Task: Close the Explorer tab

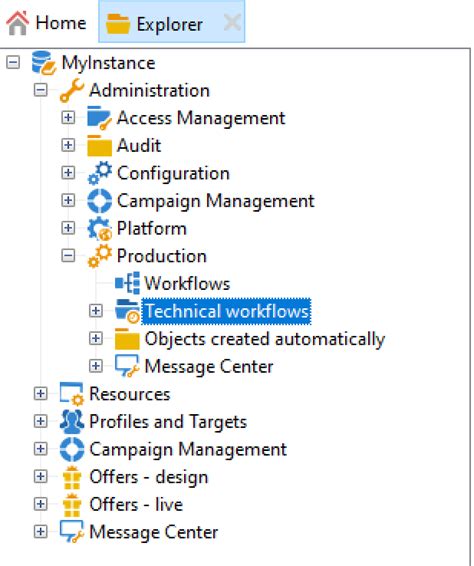Action: point(232,23)
